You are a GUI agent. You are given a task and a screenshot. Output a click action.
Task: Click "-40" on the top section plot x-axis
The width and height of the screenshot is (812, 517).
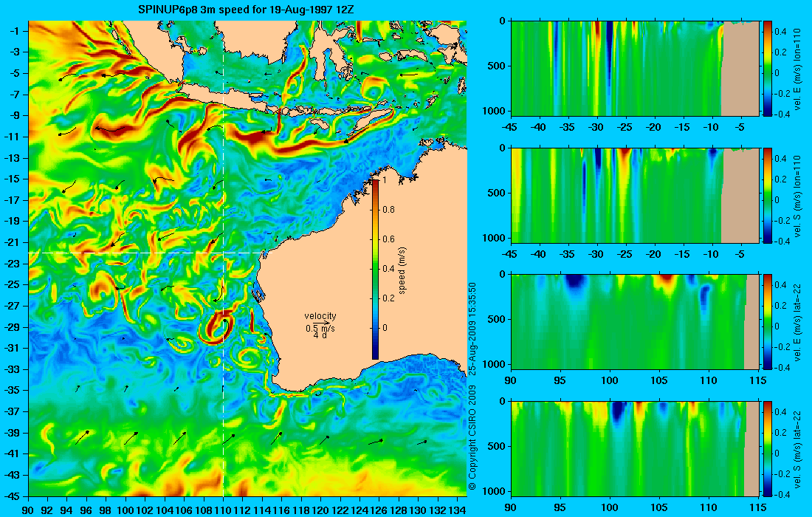tap(539, 128)
